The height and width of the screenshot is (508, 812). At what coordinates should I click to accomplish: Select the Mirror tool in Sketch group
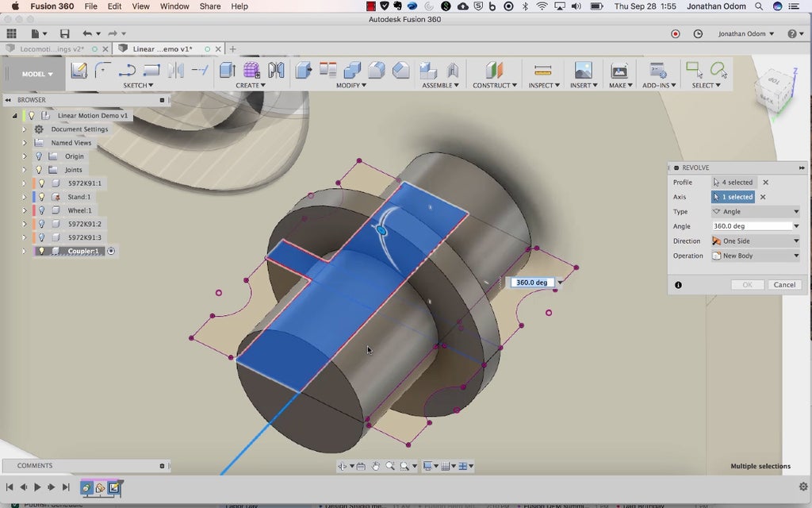176,71
